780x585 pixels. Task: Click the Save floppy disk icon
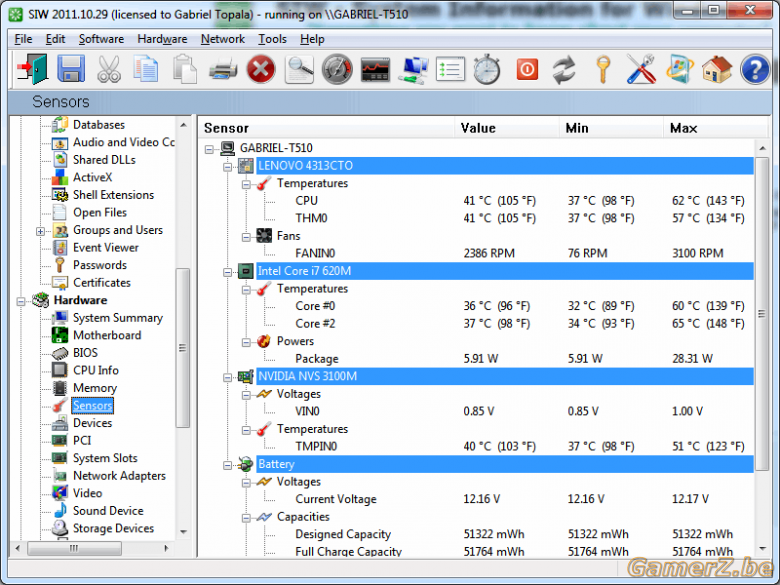71,69
